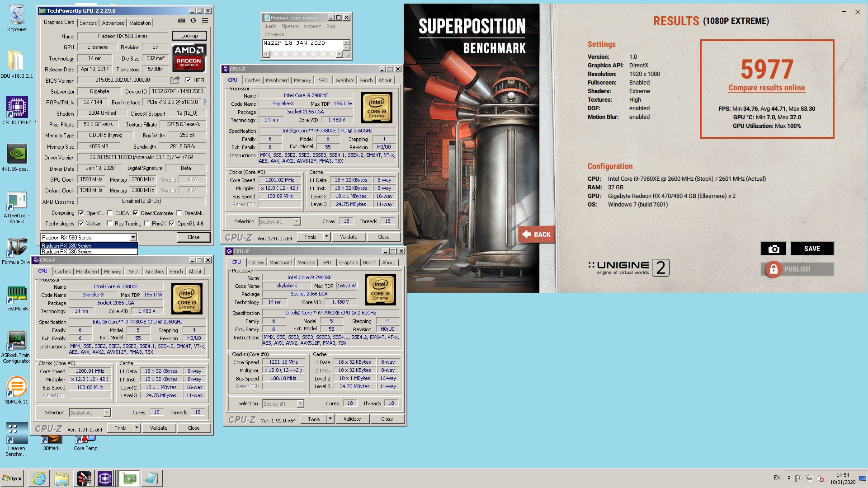The width and height of the screenshot is (868, 488).
Task: Click Superposition BACK button
Action: click(537, 234)
